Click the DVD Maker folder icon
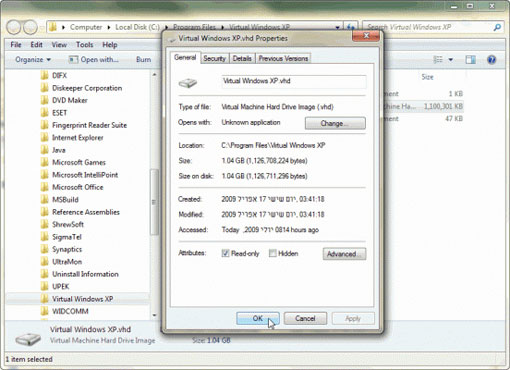The image size is (510, 370). (x=44, y=100)
